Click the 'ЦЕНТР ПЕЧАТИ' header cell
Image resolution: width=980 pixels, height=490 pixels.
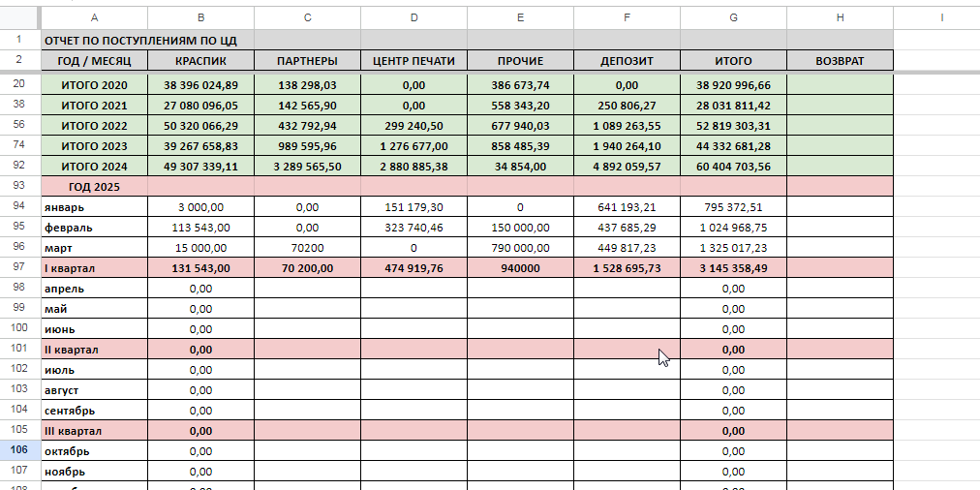point(413,61)
